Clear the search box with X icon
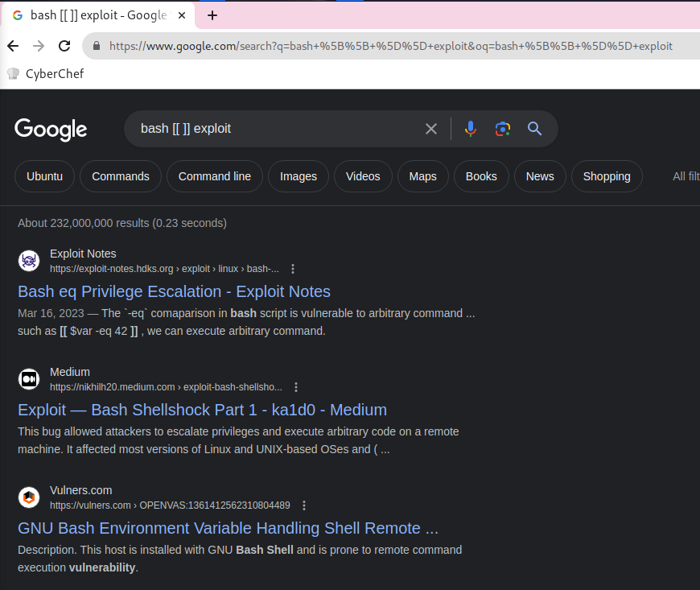 431,129
